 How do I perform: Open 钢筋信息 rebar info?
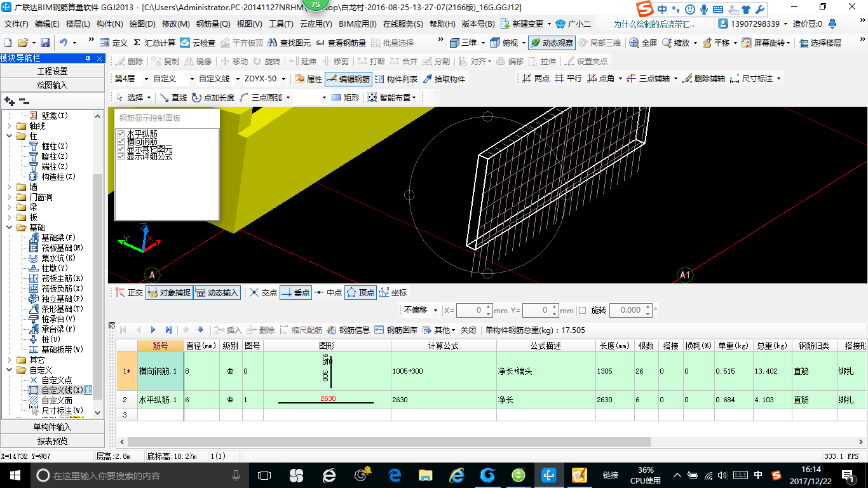click(x=348, y=330)
